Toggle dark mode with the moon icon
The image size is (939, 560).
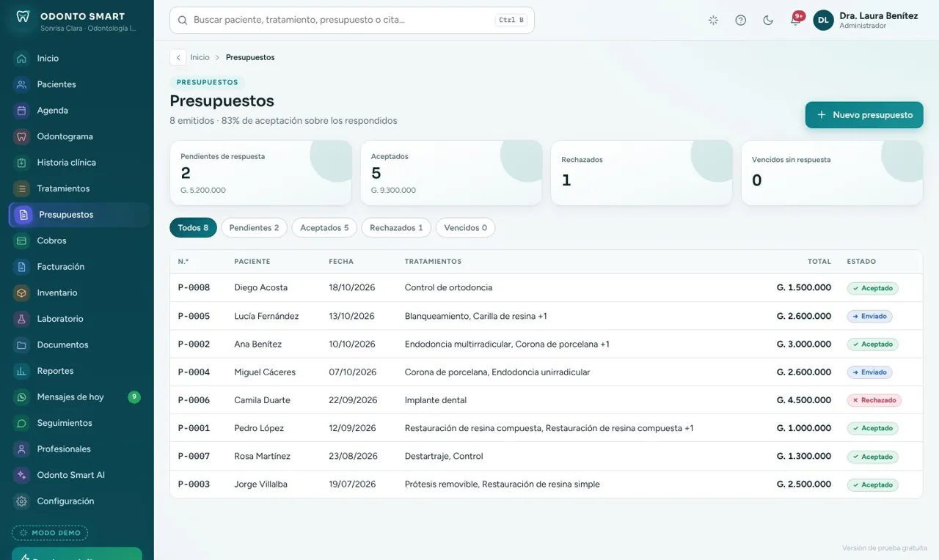tap(768, 21)
